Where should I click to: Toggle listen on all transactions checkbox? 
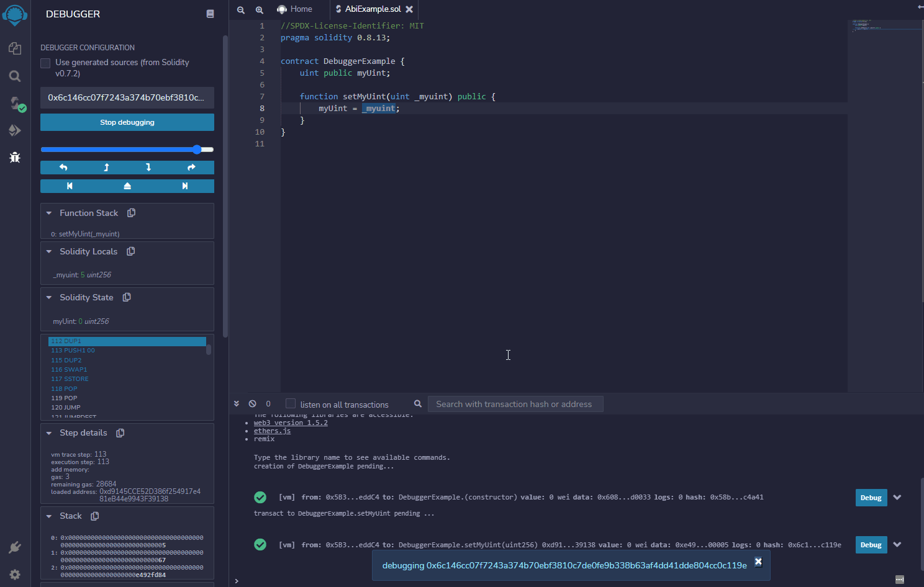click(x=290, y=404)
